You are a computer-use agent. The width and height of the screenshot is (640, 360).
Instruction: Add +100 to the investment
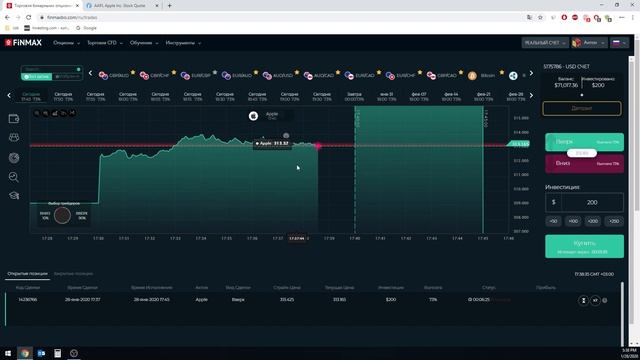[573, 221]
